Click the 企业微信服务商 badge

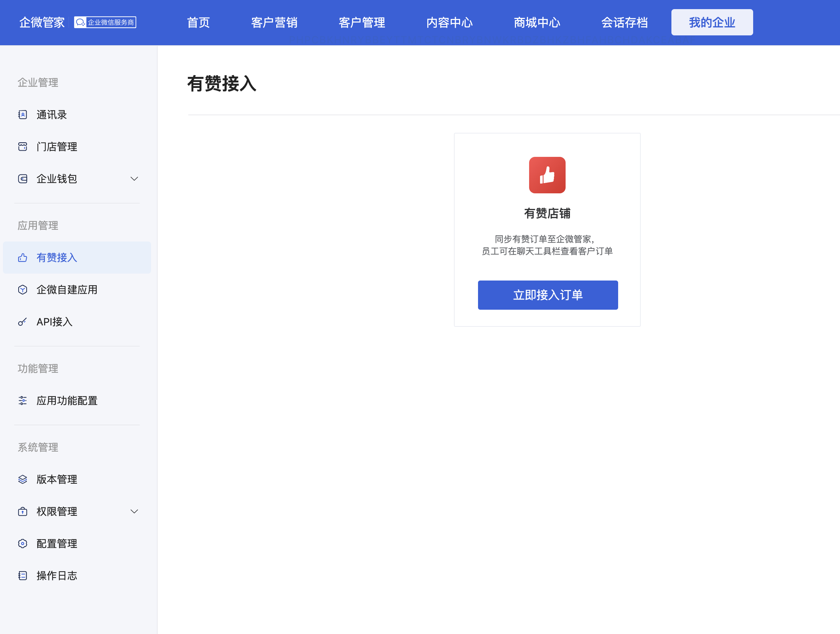105,22
